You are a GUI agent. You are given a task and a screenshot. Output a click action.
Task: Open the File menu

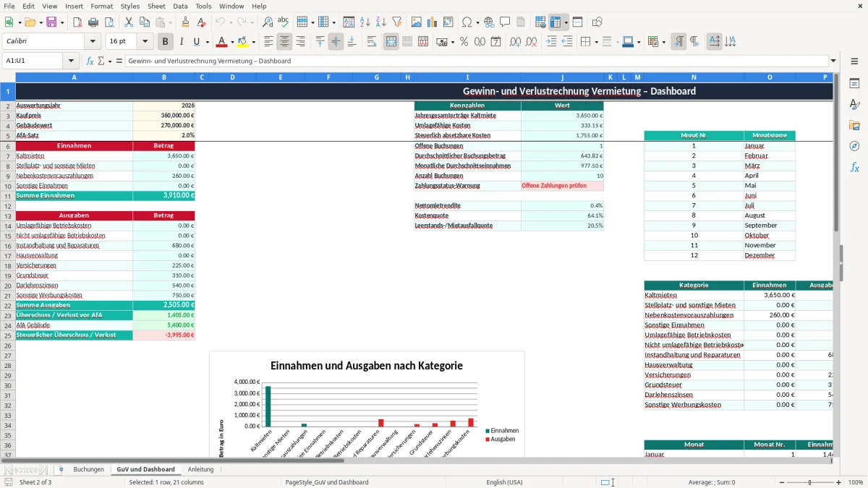(x=9, y=6)
